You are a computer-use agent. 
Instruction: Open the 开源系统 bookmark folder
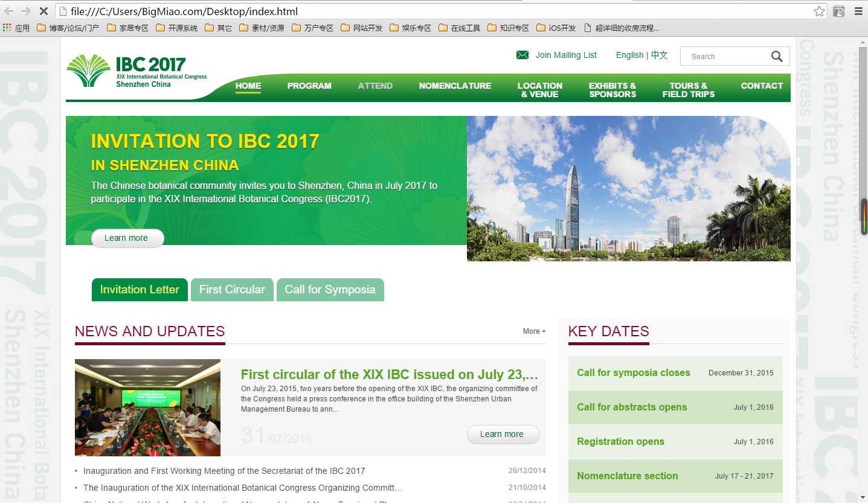[x=177, y=28]
